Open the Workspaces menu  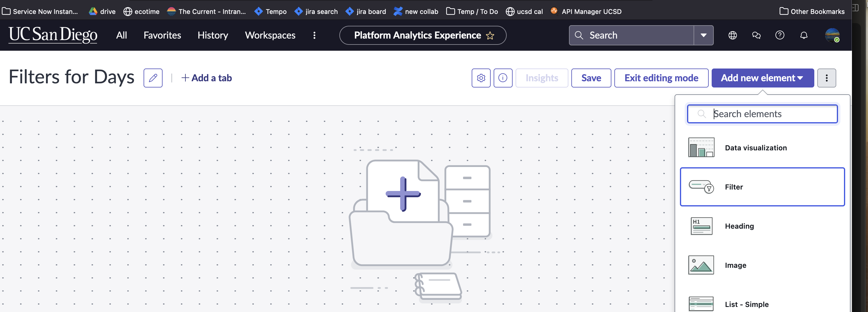coord(270,35)
